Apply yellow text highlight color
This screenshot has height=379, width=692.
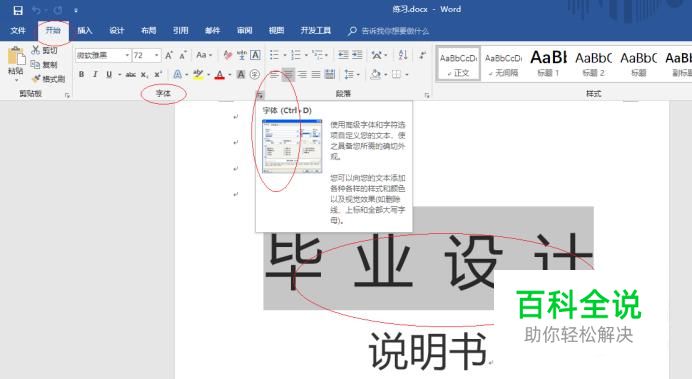tap(198, 75)
